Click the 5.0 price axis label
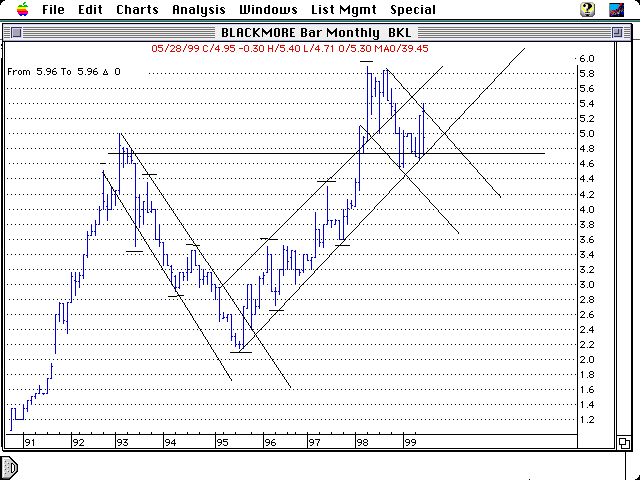The image size is (640, 480). tap(587, 134)
